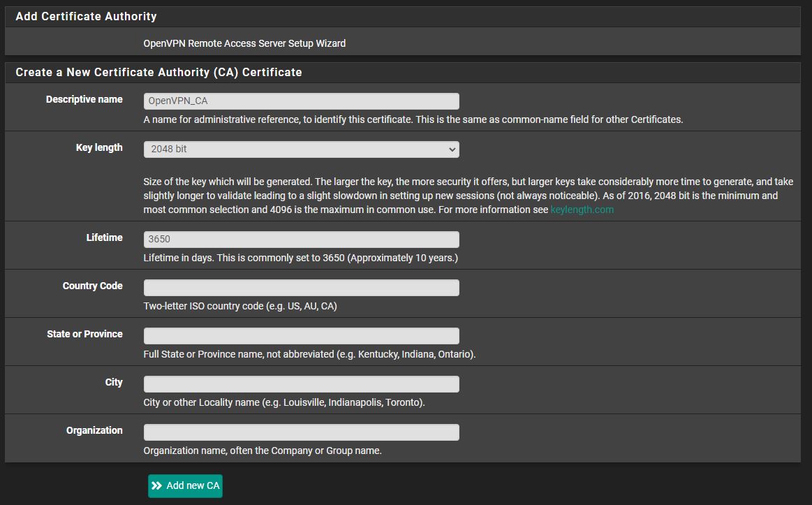Click the 'Descriptive name' label
Viewport: 812px width, 505px height.
click(x=84, y=99)
